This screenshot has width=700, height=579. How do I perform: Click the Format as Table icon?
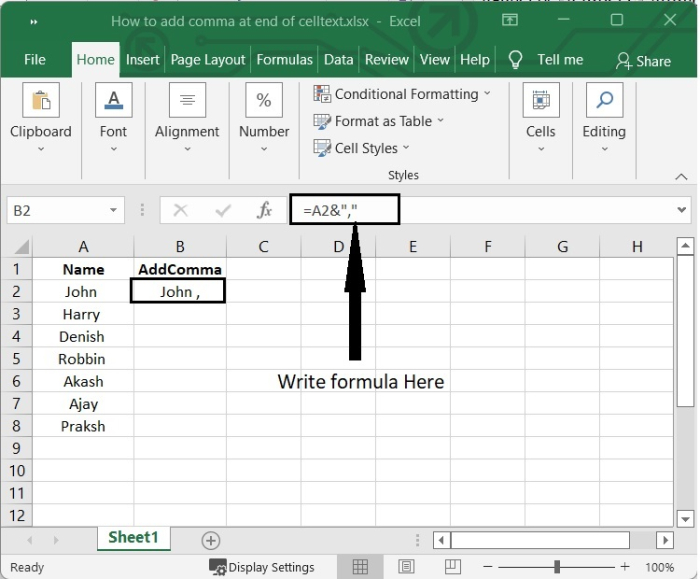point(322,121)
